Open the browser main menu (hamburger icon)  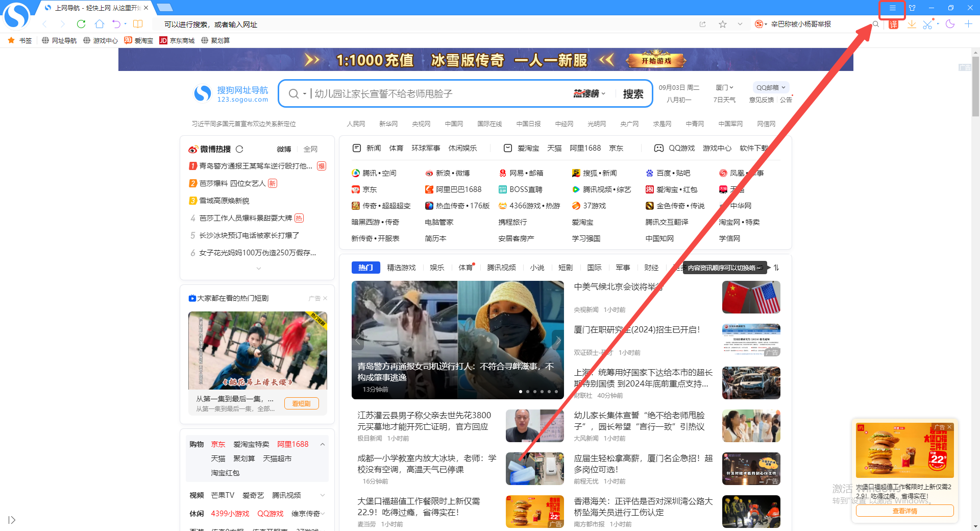coord(893,8)
